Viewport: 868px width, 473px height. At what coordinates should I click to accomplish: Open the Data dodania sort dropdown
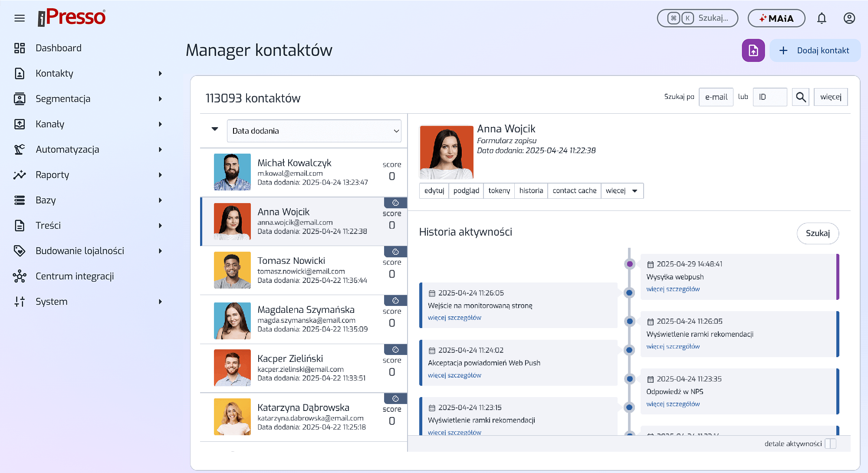(314, 131)
